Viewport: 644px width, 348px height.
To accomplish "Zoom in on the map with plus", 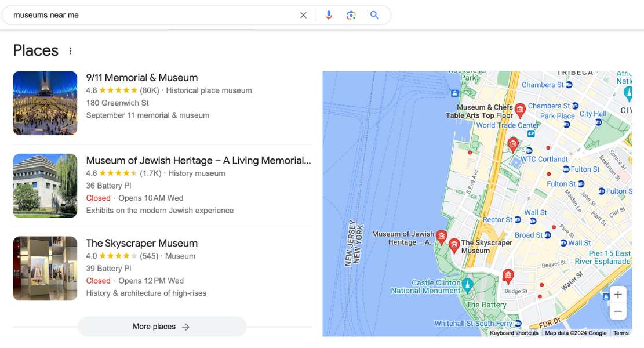I will 618,295.
